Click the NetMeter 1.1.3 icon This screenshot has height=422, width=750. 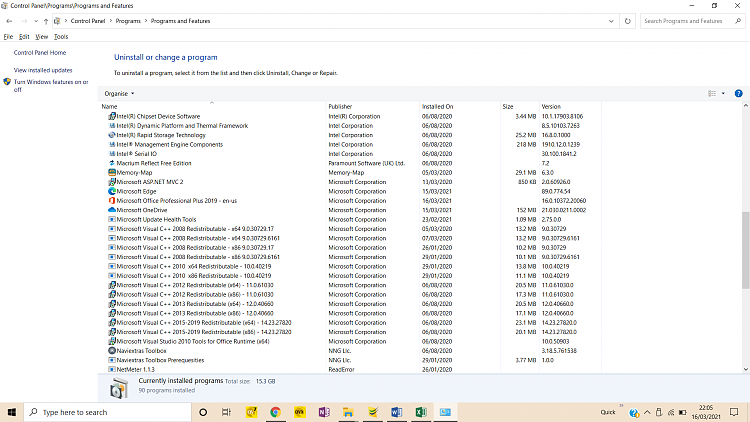coord(111,369)
